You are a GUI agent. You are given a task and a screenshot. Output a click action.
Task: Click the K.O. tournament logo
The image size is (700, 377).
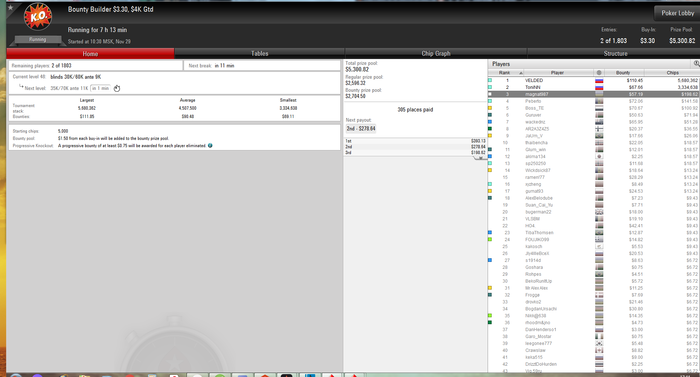click(x=38, y=17)
